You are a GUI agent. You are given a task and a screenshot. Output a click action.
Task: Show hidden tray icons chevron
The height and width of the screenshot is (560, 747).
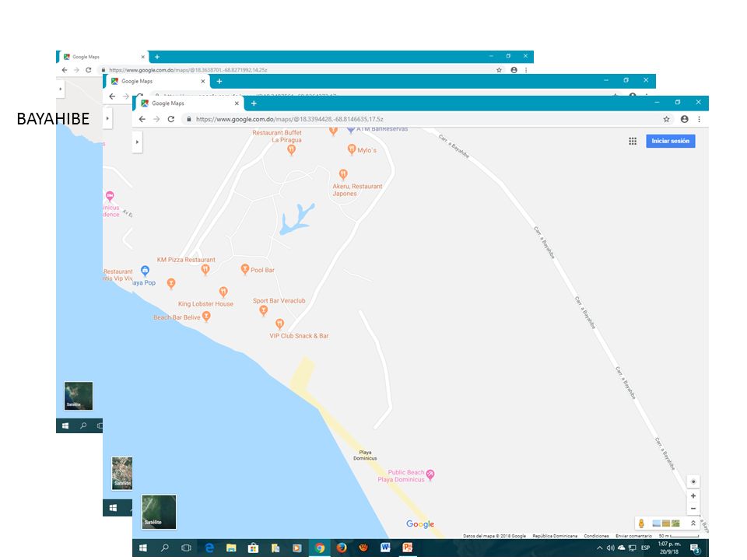(x=599, y=548)
